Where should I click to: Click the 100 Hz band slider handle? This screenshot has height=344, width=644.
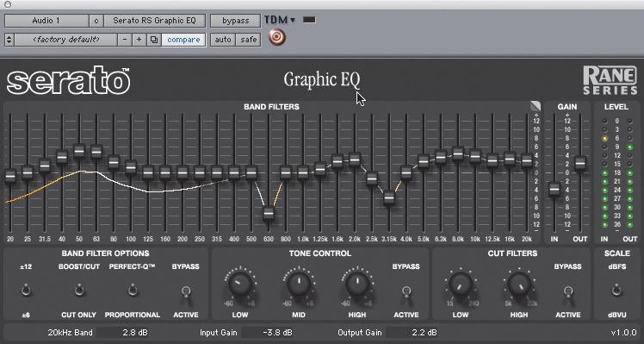[x=131, y=167]
